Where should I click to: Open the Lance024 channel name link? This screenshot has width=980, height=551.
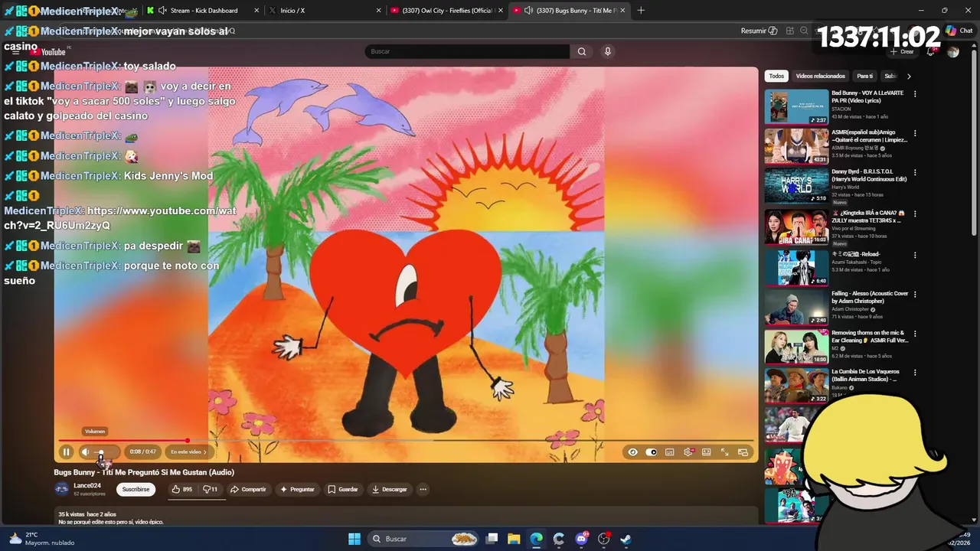coord(87,485)
